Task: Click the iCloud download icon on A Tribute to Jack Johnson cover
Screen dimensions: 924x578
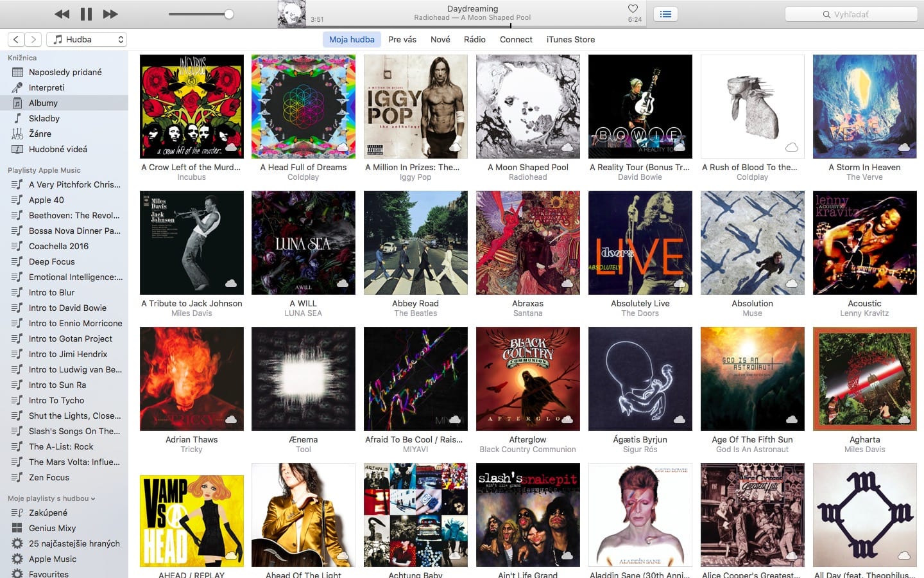Action: (x=231, y=283)
